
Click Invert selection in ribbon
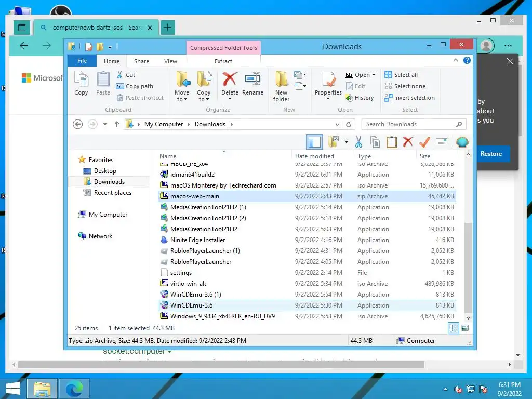point(409,98)
